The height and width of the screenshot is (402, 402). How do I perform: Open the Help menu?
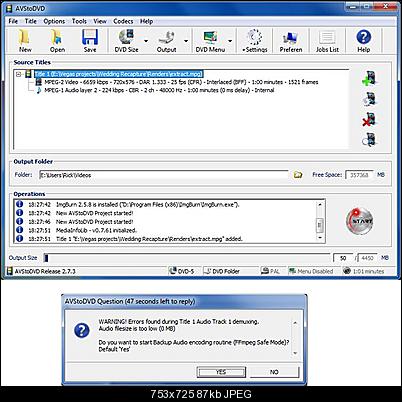pos(146,21)
